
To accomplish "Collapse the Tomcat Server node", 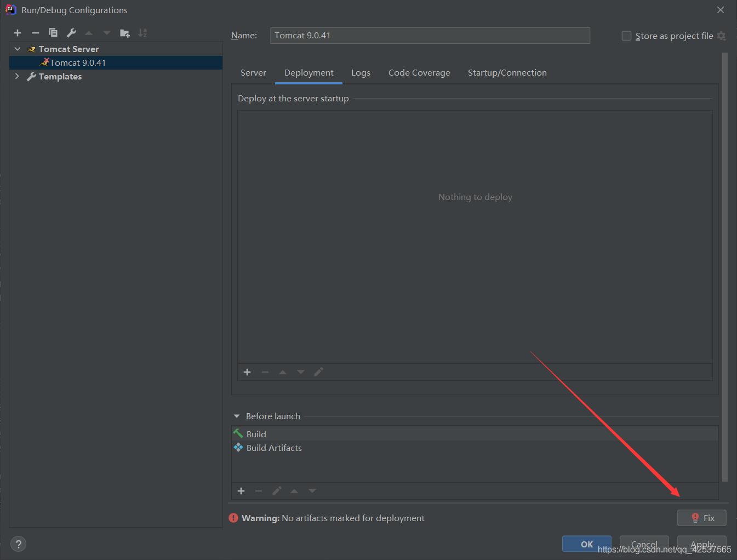I will (x=18, y=49).
